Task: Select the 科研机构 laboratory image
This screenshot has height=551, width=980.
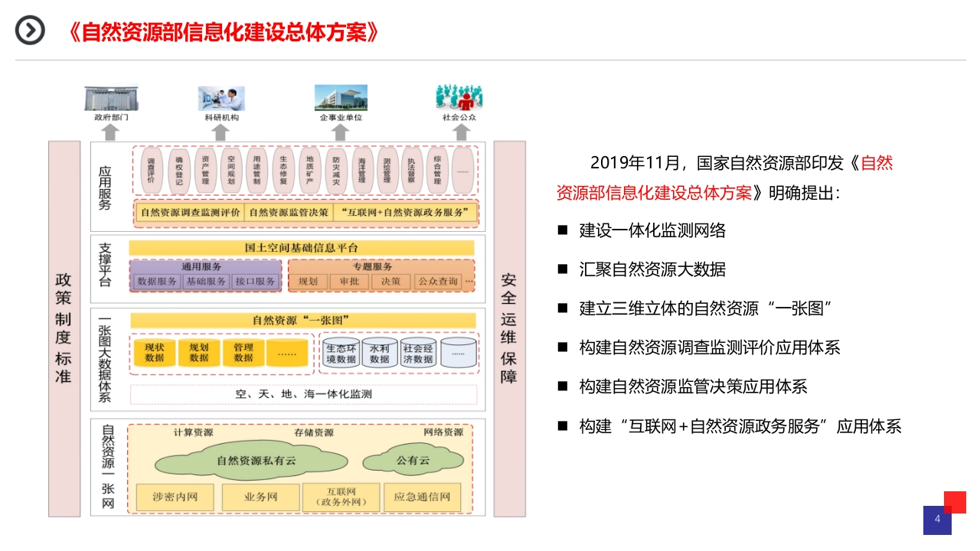Action: pyautogui.click(x=222, y=98)
